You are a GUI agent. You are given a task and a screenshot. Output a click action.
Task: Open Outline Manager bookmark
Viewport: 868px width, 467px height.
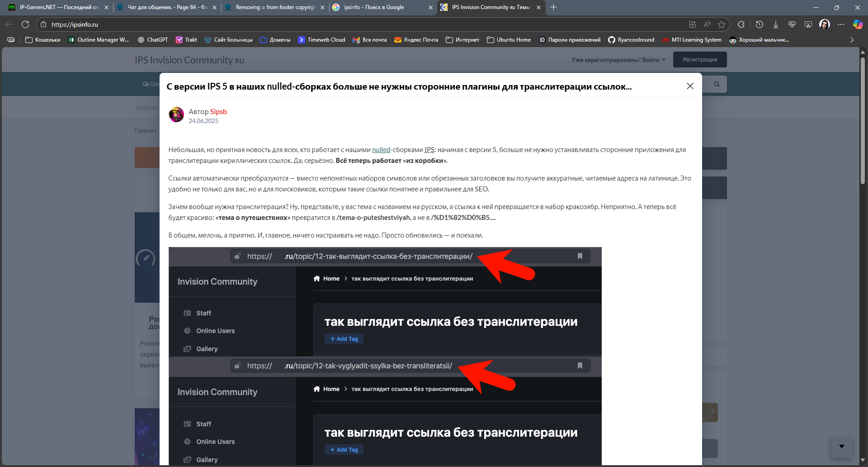(99, 40)
